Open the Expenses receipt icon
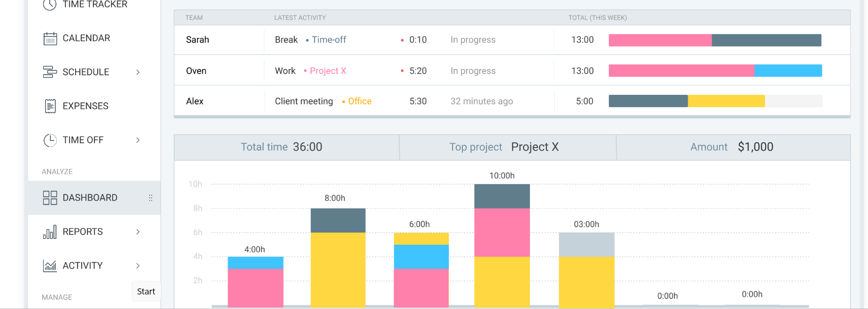This screenshot has width=868, height=309. pos(50,106)
